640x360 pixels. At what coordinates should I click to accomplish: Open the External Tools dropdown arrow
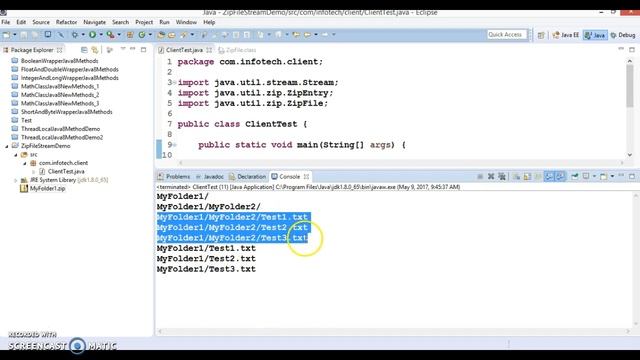coord(119,35)
